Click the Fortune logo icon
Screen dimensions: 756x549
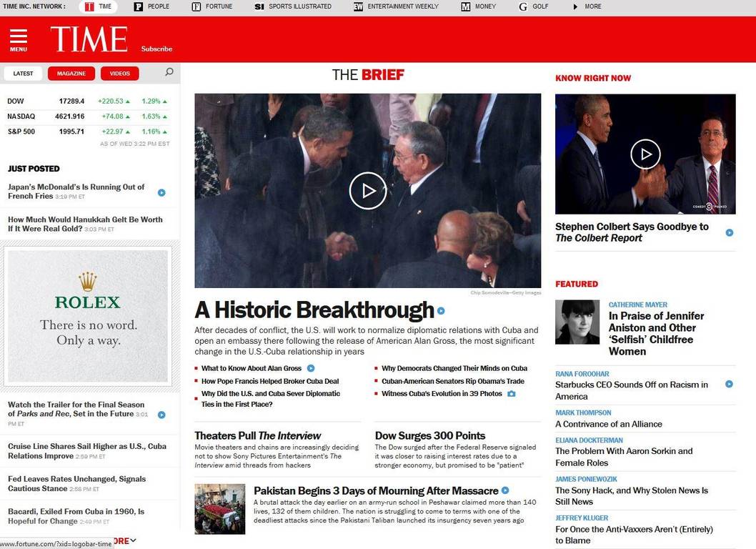tap(197, 6)
